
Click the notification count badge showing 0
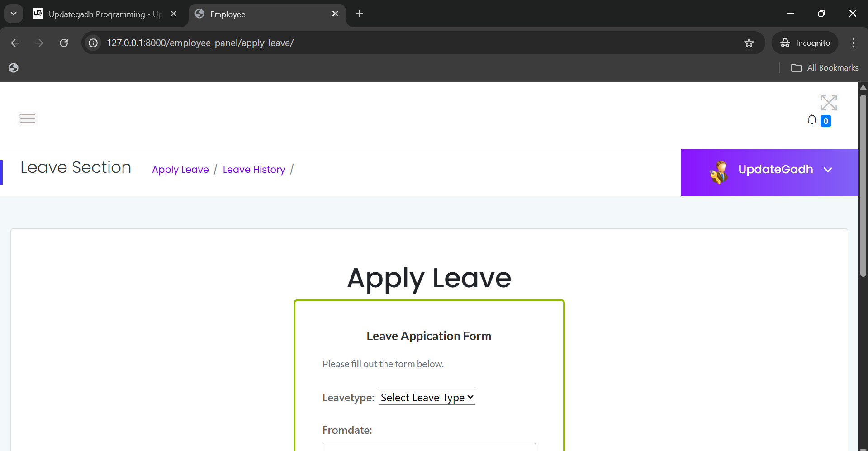[x=825, y=121]
